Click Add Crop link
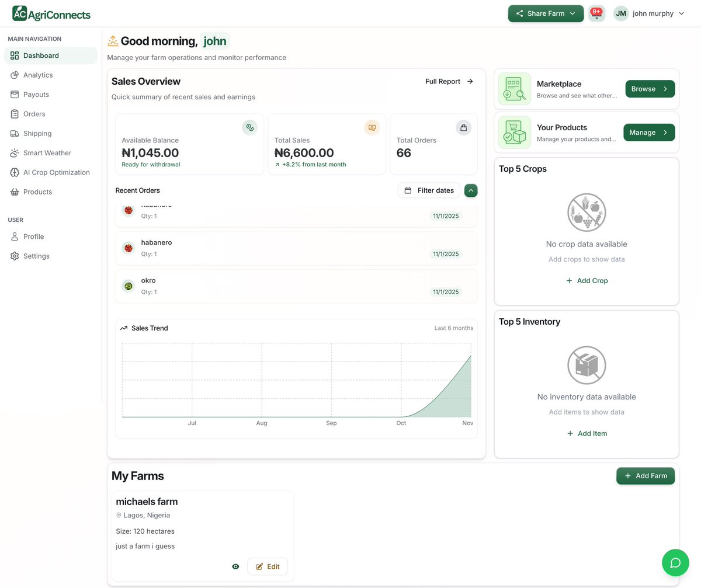 point(587,281)
